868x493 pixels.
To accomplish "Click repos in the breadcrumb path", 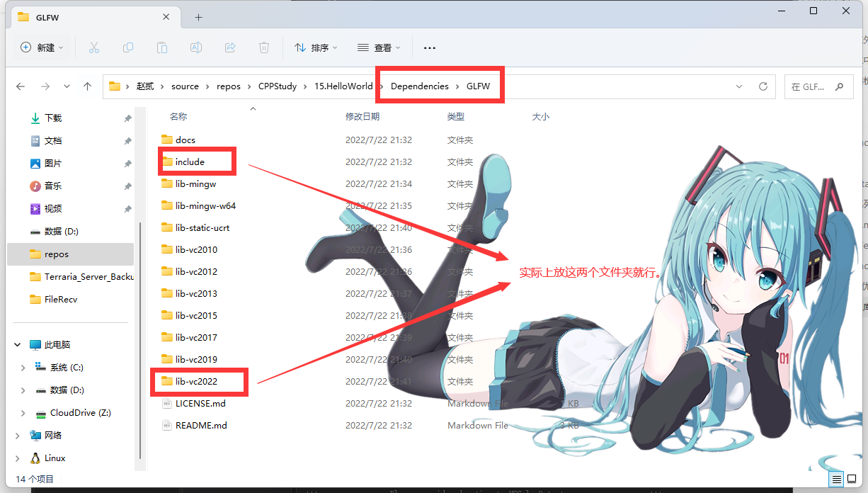I will tap(229, 86).
